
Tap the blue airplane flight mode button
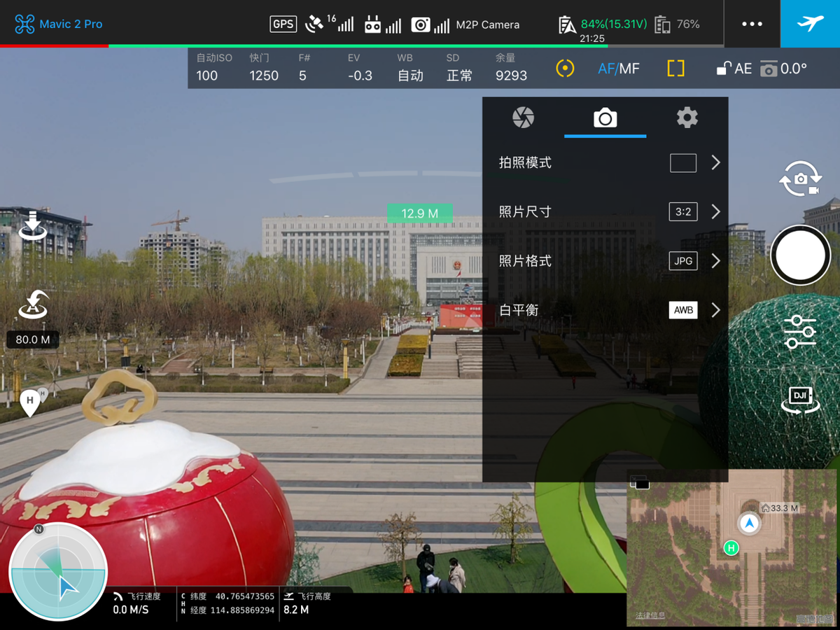(x=810, y=24)
